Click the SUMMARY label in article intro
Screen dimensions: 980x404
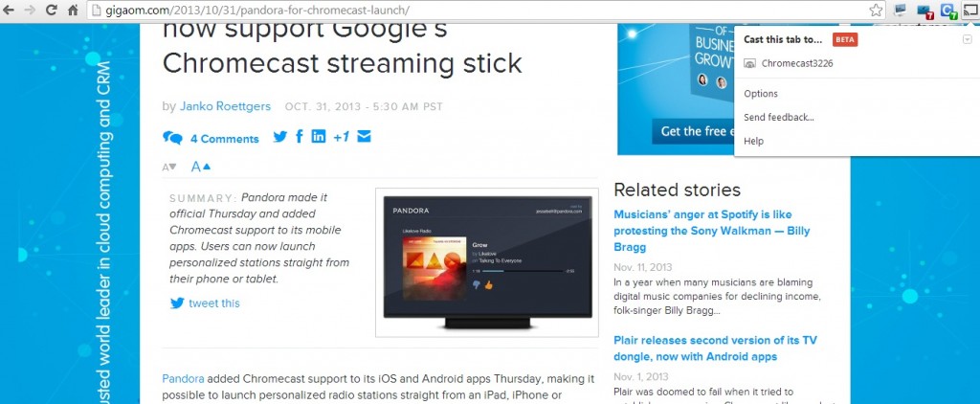(x=203, y=198)
